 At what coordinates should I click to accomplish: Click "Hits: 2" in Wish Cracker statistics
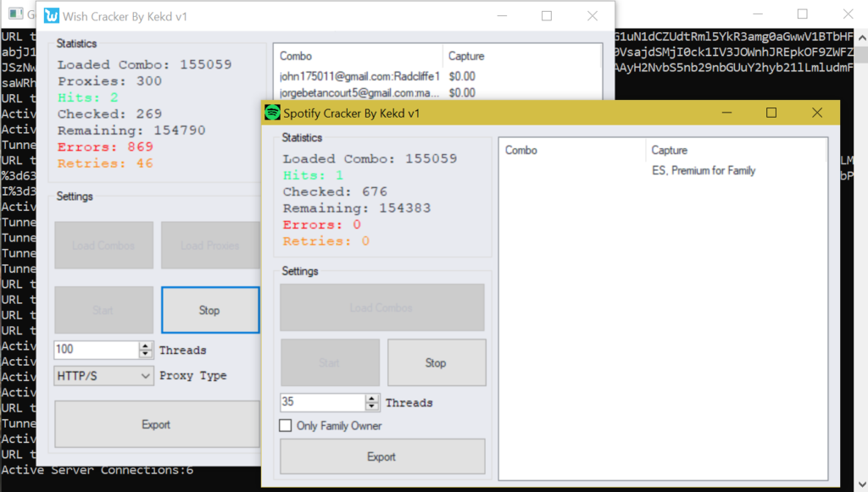tap(88, 98)
